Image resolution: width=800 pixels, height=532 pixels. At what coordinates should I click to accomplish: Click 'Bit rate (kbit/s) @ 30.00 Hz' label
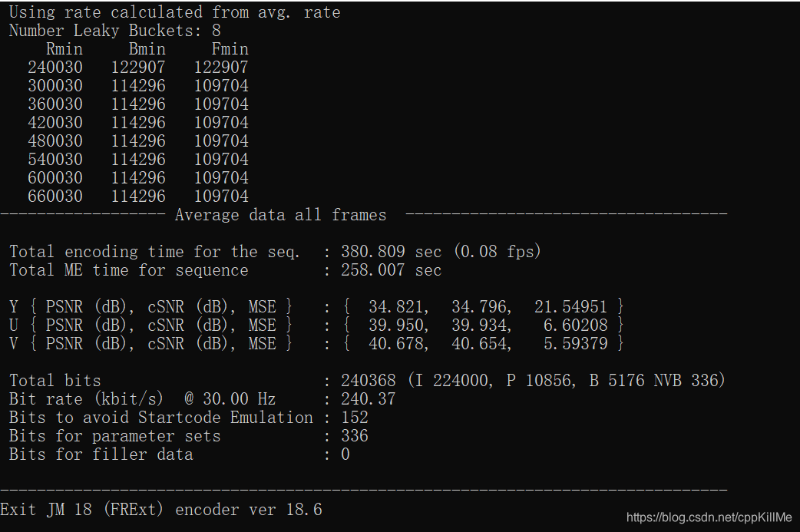pos(142,399)
